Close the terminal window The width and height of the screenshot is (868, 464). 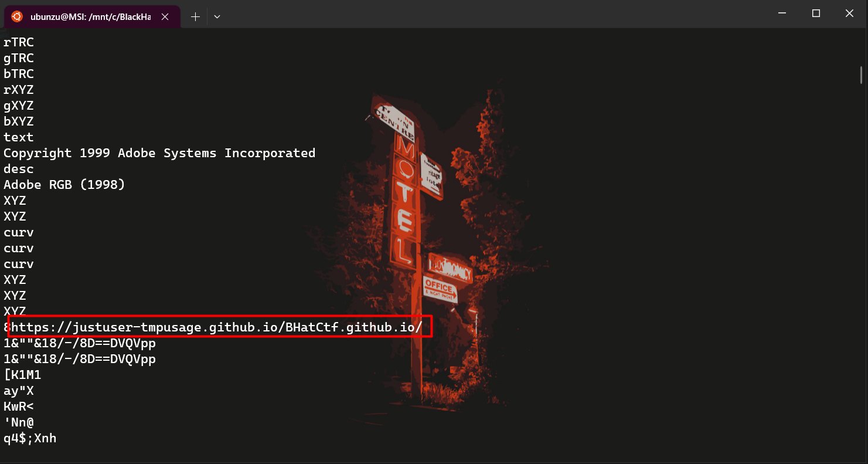click(850, 13)
